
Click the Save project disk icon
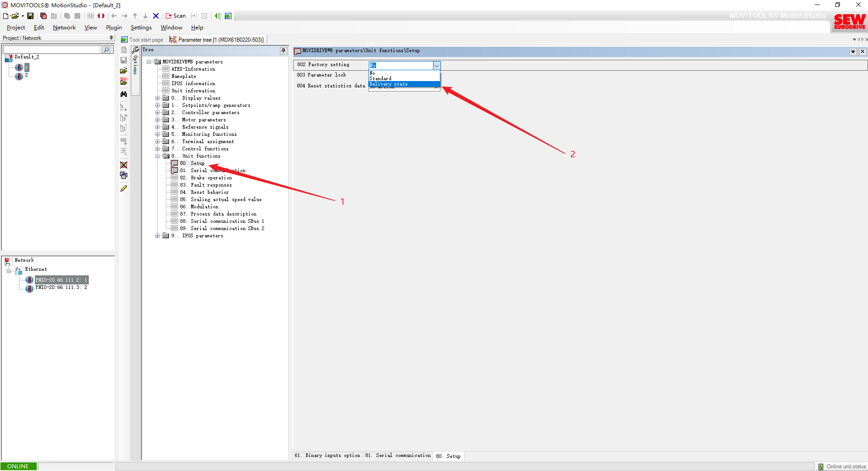coord(30,16)
